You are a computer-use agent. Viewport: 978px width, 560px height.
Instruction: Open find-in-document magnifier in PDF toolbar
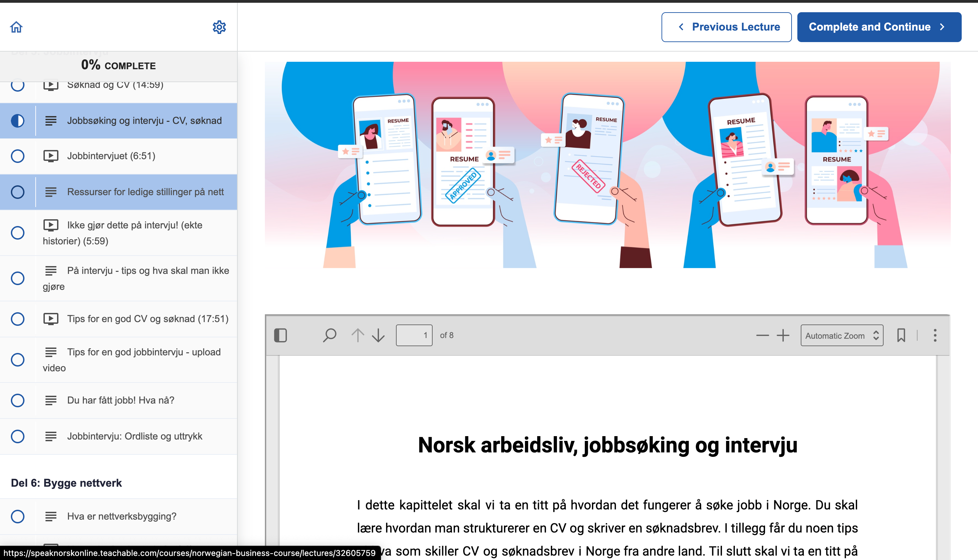329,335
